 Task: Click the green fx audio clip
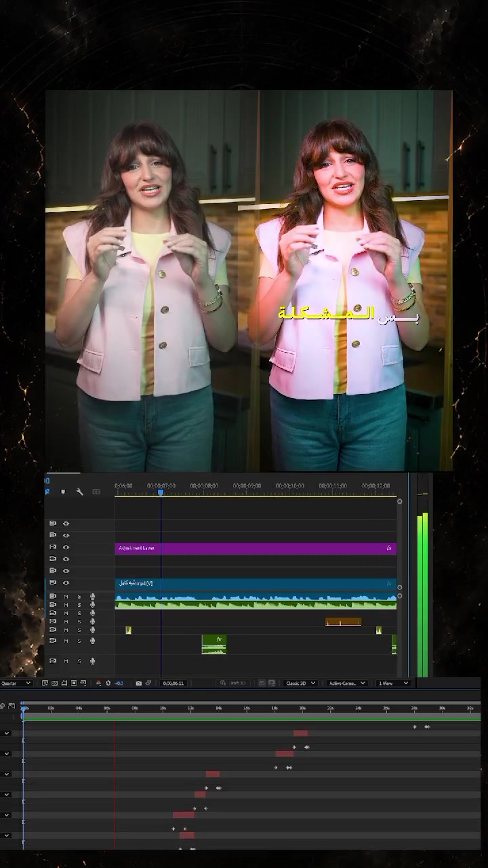point(214,644)
